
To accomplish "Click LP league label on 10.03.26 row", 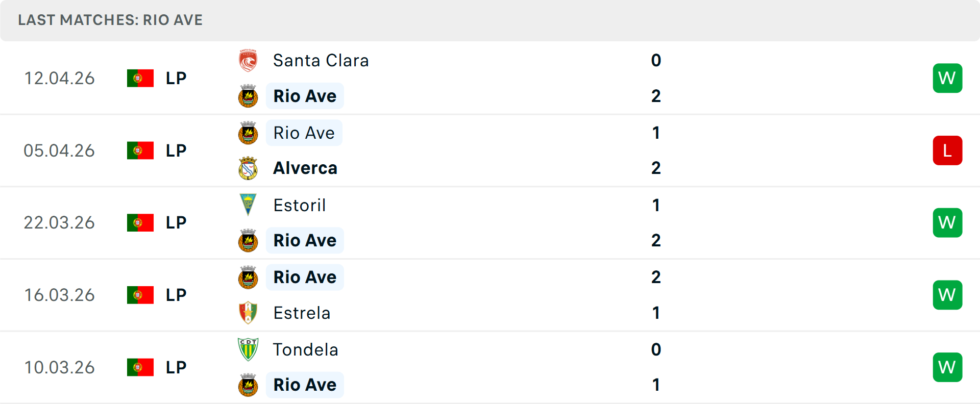I will (x=176, y=367).
